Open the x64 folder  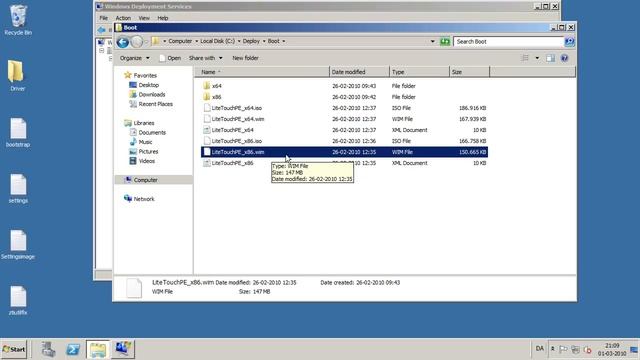(x=216, y=86)
